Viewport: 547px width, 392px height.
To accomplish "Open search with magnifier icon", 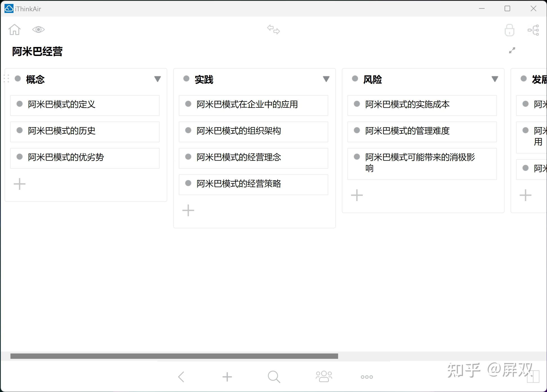I will pos(274,377).
